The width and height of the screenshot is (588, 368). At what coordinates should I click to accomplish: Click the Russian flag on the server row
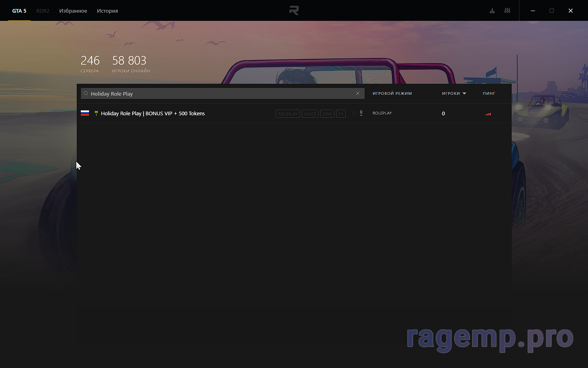(x=85, y=113)
